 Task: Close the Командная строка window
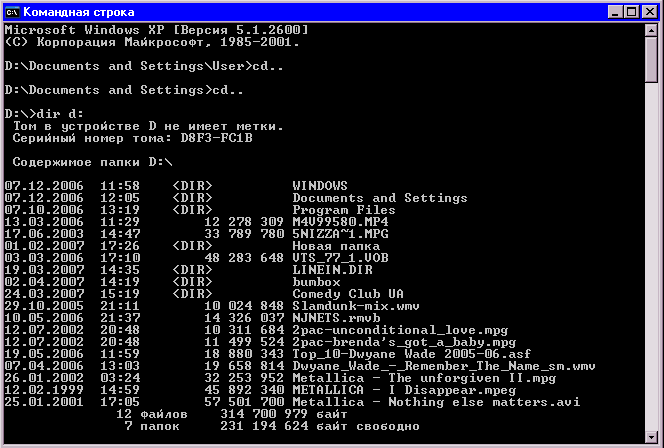[650, 12]
